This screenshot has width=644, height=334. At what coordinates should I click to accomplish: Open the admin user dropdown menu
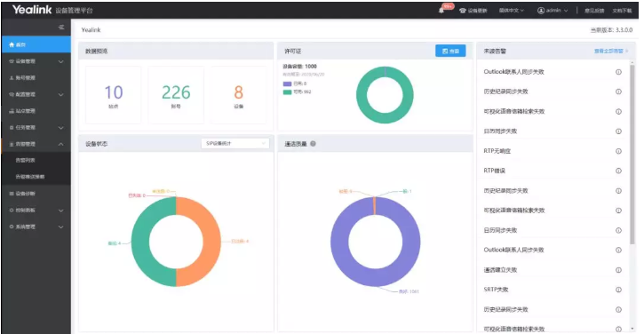tap(553, 11)
